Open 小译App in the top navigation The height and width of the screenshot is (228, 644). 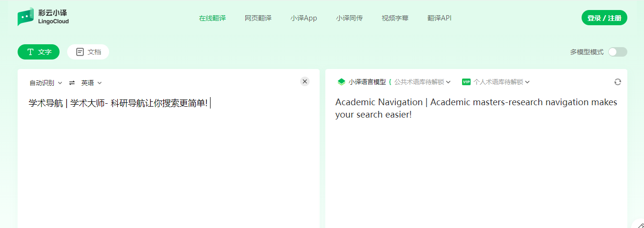(x=303, y=18)
